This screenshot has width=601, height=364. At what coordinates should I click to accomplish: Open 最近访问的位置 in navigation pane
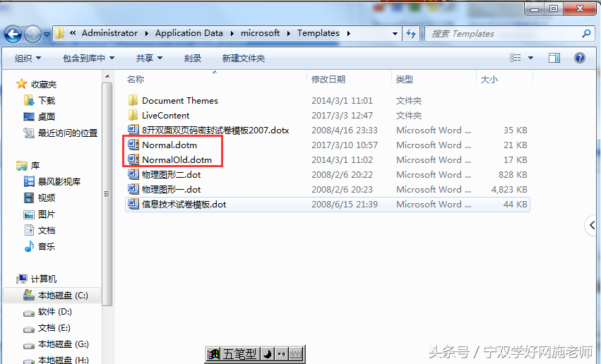click(x=68, y=133)
